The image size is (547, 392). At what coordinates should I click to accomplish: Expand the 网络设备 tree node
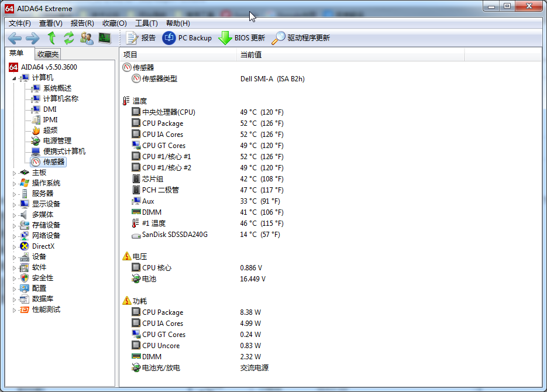point(14,236)
